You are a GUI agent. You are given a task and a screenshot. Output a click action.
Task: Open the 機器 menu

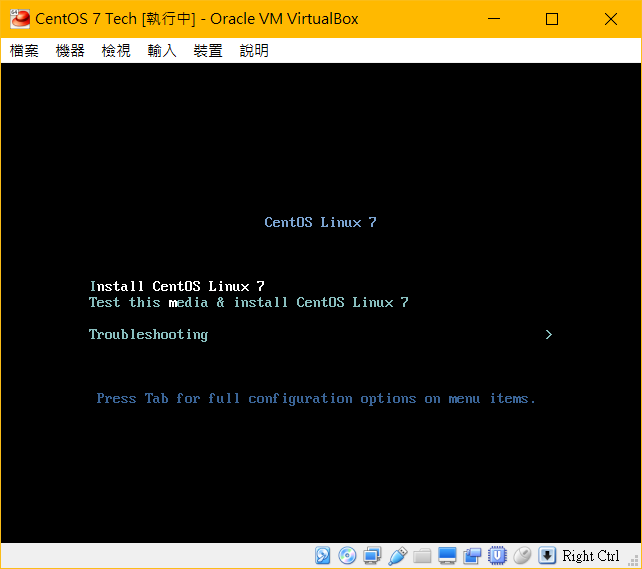pyautogui.click(x=70, y=51)
